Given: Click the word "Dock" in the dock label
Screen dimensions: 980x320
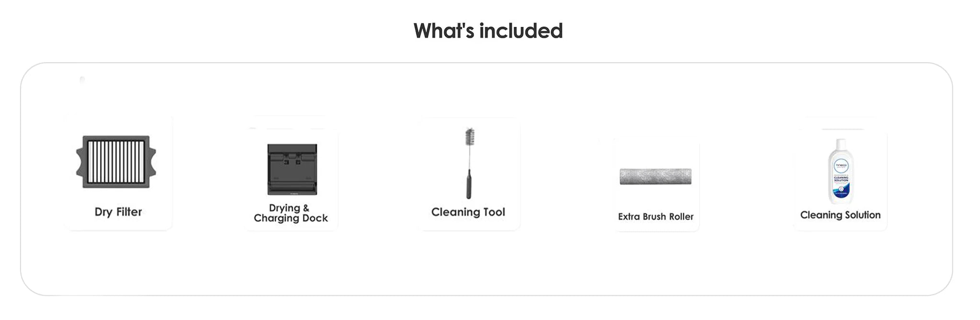Looking at the screenshot, I should [x=315, y=218].
